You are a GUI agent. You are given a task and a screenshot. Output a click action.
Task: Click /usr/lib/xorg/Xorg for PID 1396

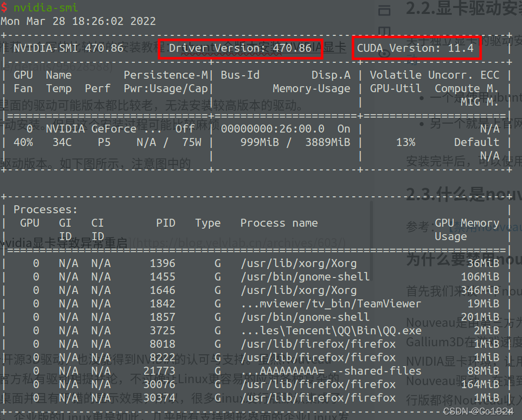[299, 264]
